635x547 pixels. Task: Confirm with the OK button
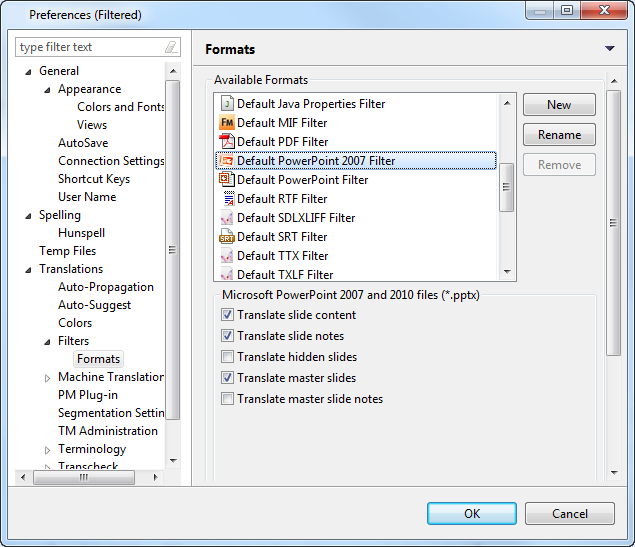(x=471, y=513)
